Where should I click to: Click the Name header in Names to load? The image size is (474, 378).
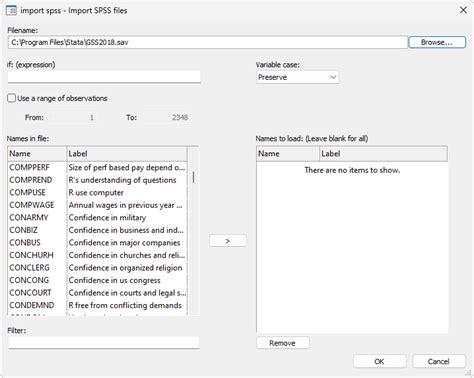tap(288, 154)
